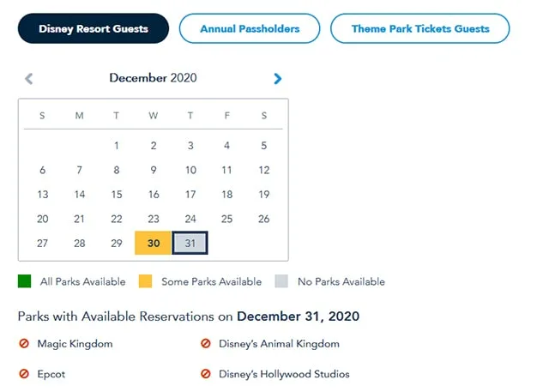Click unavailable icon beside Epcot
Screen dimensions: 549x392
(x=24, y=374)
